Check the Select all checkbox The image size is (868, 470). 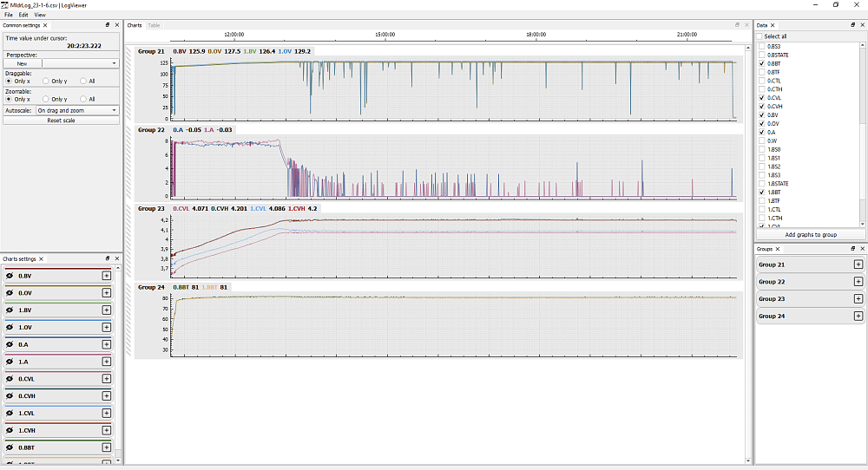tap(761, 36)
